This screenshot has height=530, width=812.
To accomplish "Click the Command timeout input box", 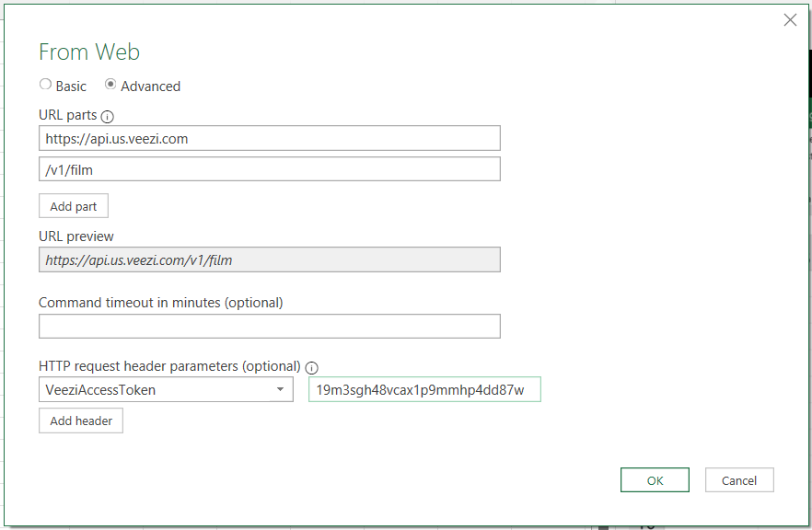I will pos(269,326).
